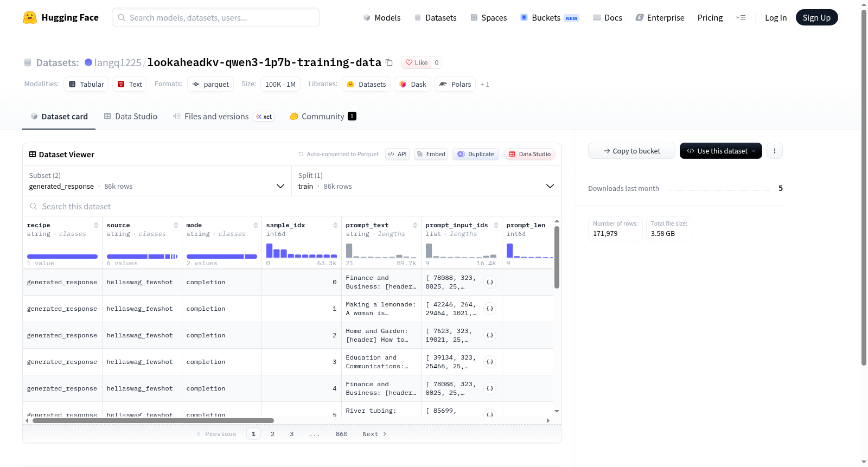Click the heart Like button
This screenshot has height=467, width=868.
417,62
